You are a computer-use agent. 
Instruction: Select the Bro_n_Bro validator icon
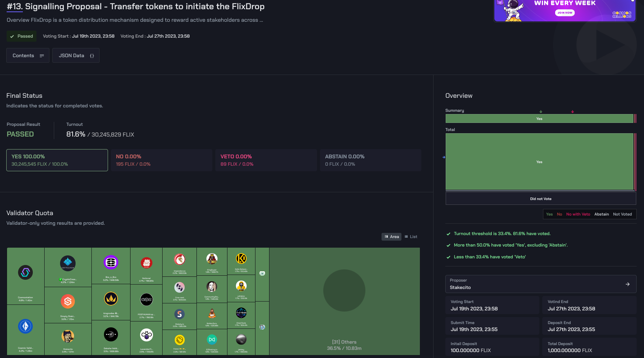[x=111, y=262]
